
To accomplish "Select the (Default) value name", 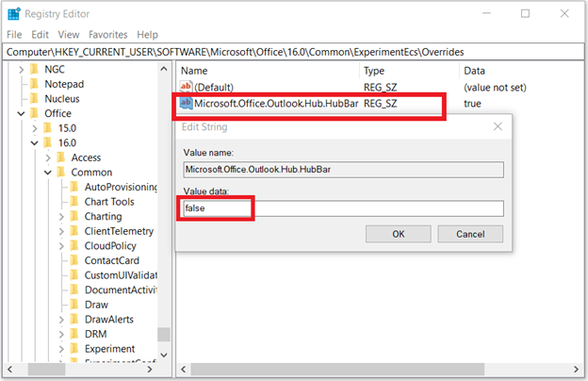I will click(x=214, y=88).
